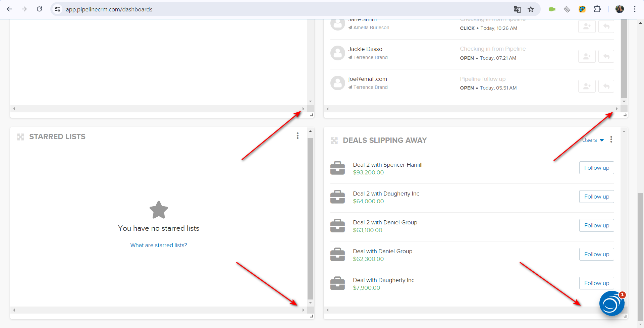Click the Starred Lists vertical scrollbar down arrow

pos(310,303)
